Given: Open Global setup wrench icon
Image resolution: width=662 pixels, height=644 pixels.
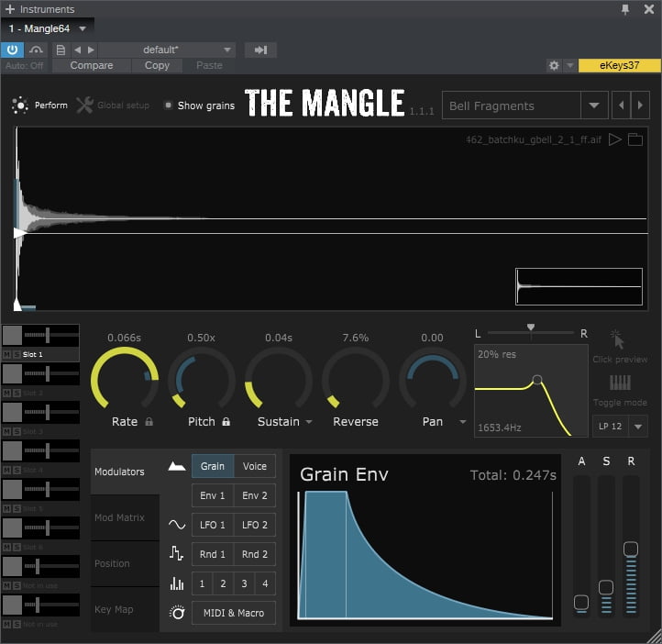Looking at the screenshot, I should pos(84,105).
